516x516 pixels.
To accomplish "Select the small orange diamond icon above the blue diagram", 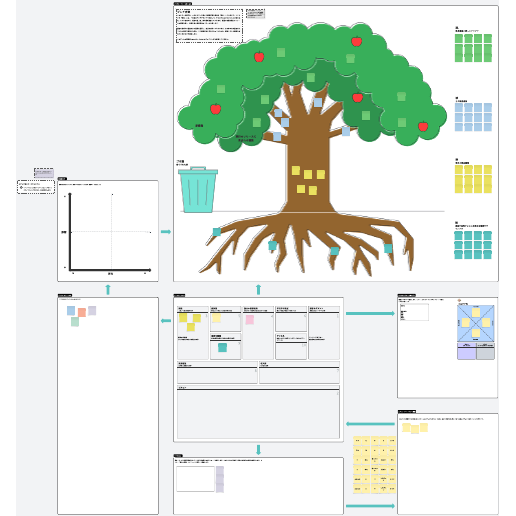I will 459,300.
